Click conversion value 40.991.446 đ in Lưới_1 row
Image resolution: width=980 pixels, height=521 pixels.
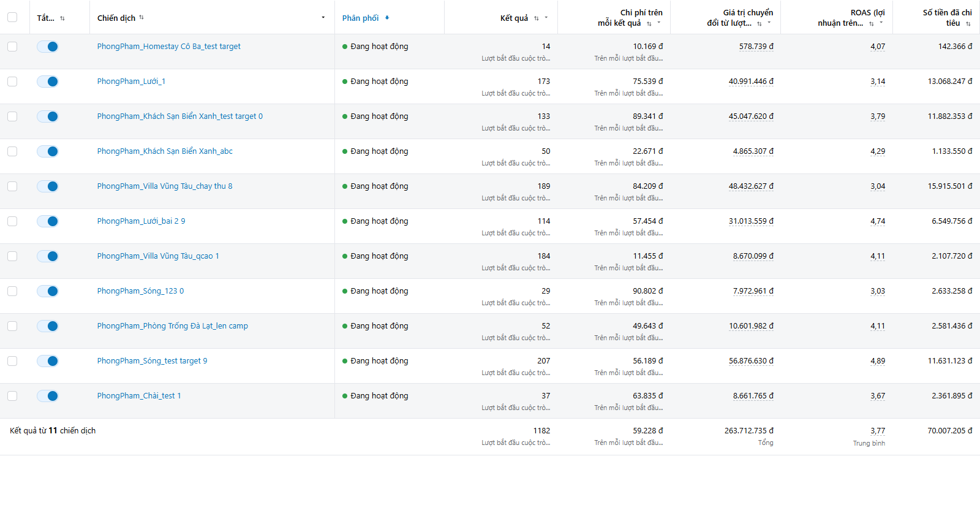751,82
